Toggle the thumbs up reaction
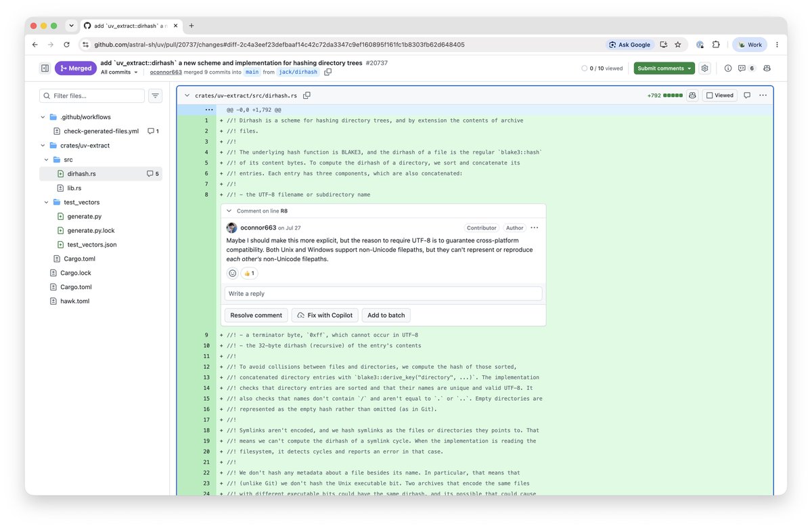812x528 pixels. click(x=249, y=273)
